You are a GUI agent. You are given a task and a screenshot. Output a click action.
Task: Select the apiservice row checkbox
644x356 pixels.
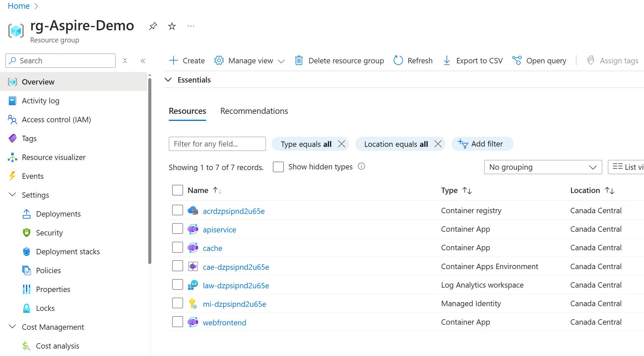178,229
